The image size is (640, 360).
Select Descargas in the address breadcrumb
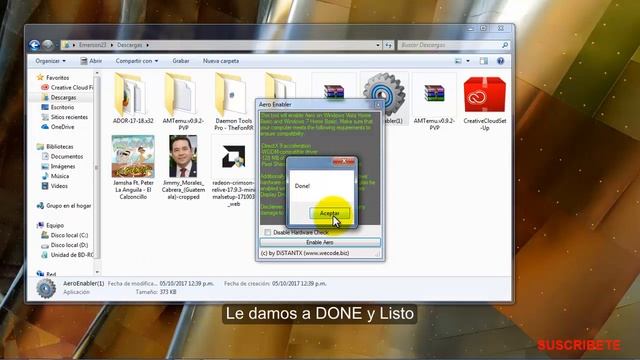pos(130,45)
